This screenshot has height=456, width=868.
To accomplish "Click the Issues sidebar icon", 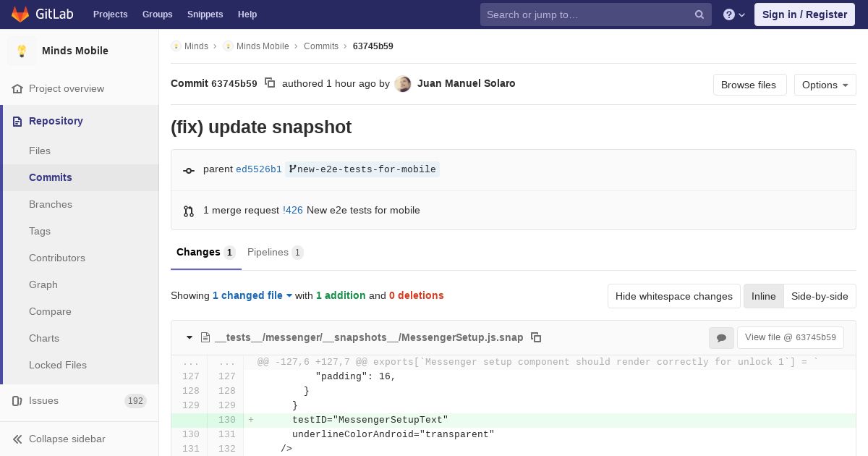I will coord(17,400).
